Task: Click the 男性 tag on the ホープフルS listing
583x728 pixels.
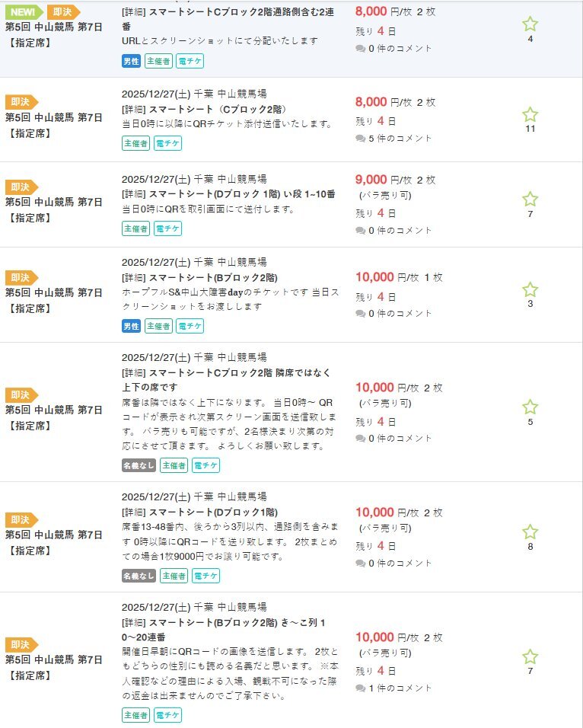Action: [131, 326]
